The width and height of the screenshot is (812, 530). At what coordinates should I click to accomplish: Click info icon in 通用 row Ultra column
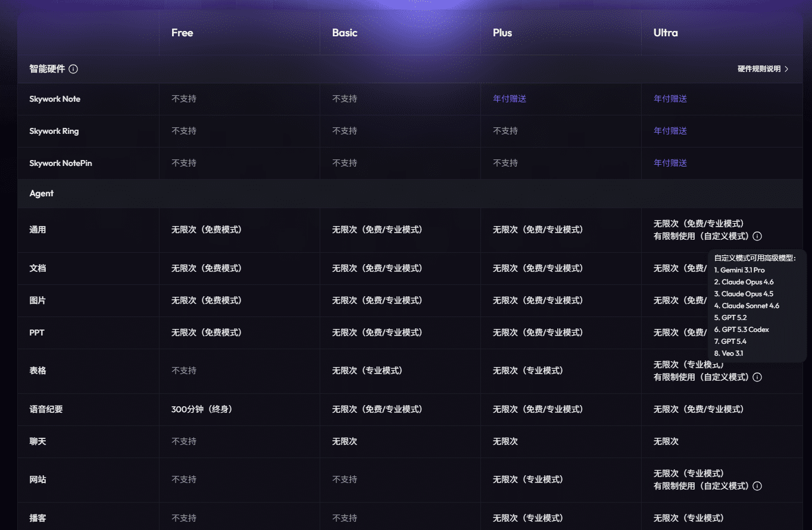click(x=757, y=236)
